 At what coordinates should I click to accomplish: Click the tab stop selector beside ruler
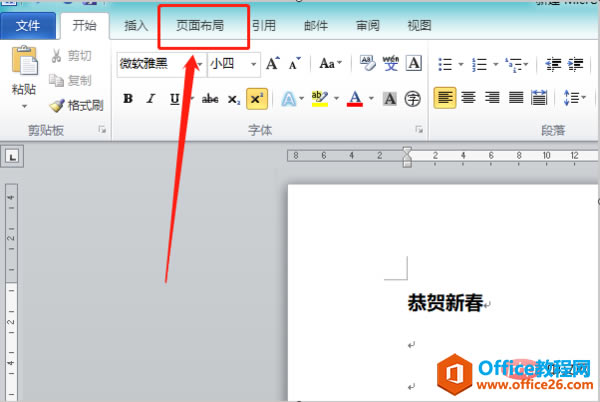(x=12, y=156)
